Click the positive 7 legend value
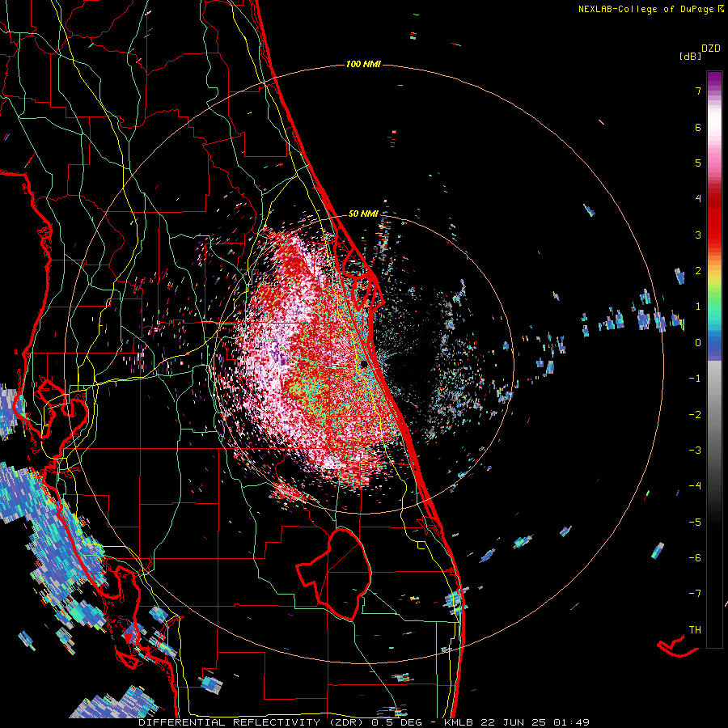Screen dimensions: 728x728 698,91
